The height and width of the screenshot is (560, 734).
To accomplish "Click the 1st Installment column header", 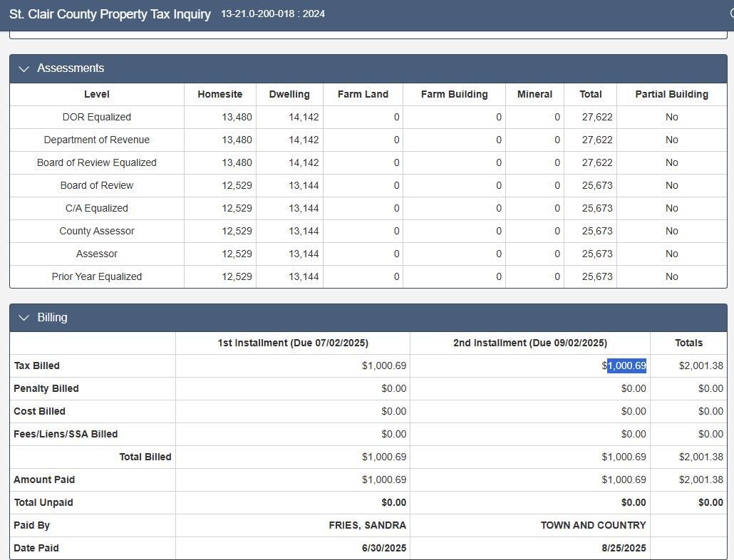I will pyautogui.click(x=293, y=343).
